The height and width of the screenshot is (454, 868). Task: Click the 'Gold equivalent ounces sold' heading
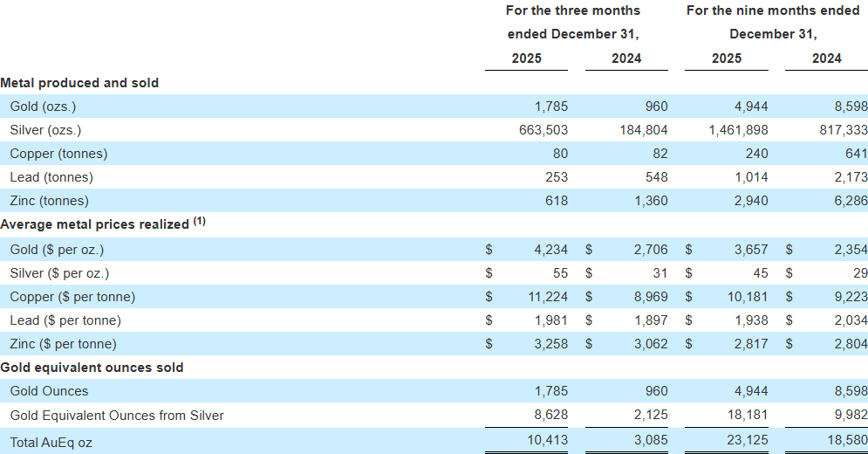coord(92,368)
